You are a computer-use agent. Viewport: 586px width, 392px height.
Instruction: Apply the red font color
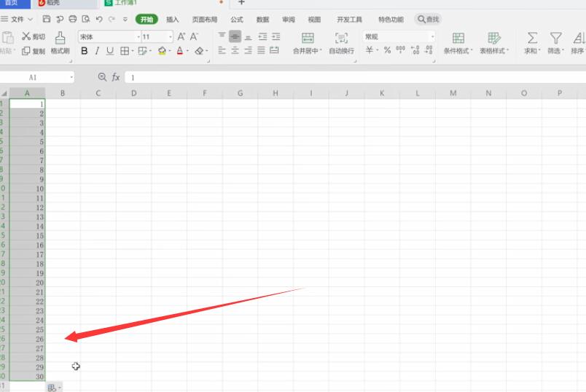[180, 51]
